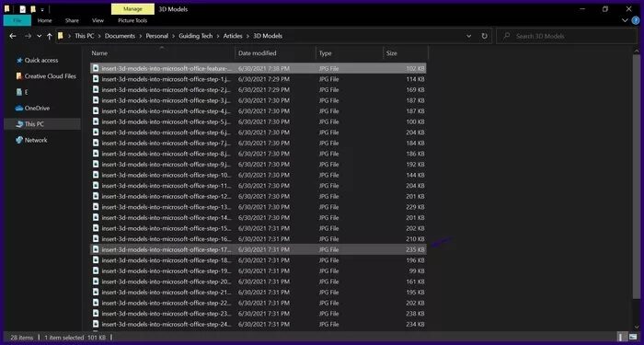Select the office-step-11 JPG file
Screen dimensions: 644x345
(258, 186)
